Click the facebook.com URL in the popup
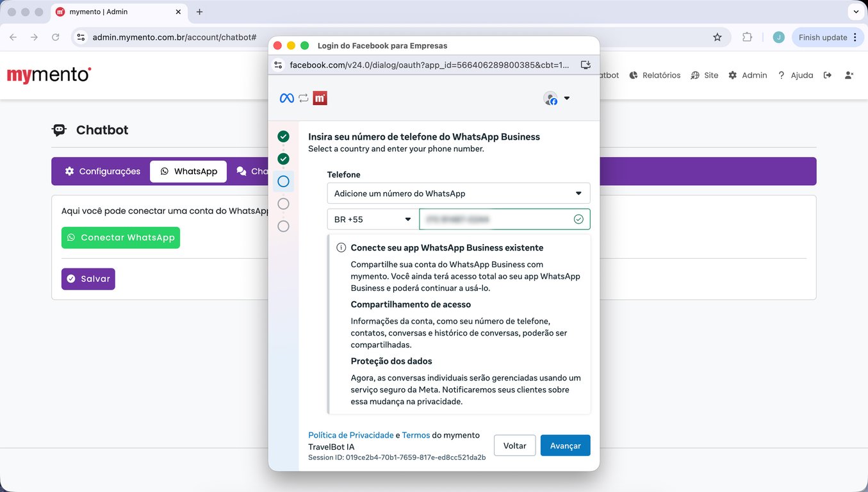868x492 pixels. pyautogui.click(x=429, y=65)
